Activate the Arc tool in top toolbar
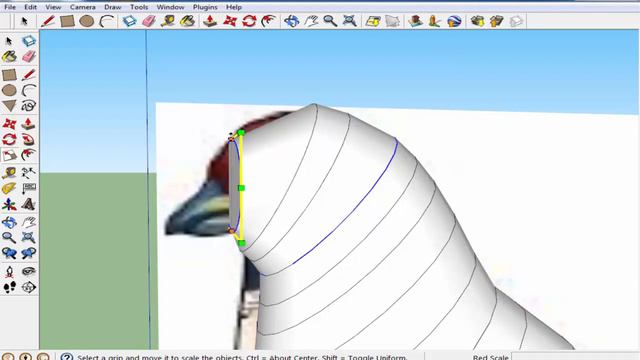The height and width of the screenshot is (360, 640). (107, 21)
